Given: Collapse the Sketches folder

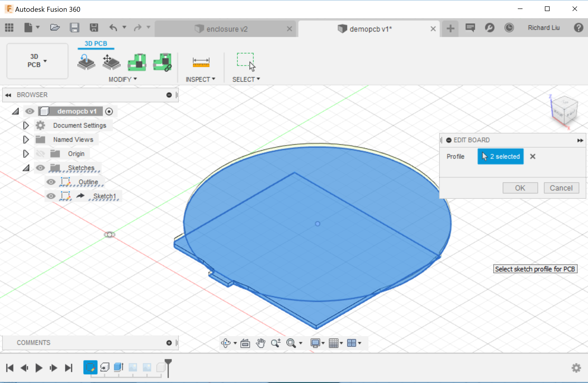Looking at the screenshot, I should point(26,168).
